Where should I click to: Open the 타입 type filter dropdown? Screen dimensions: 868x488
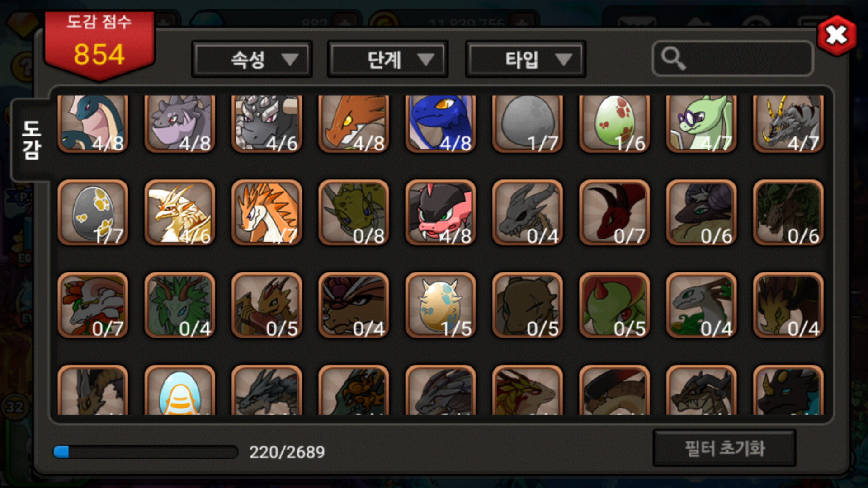coord(526,59)
